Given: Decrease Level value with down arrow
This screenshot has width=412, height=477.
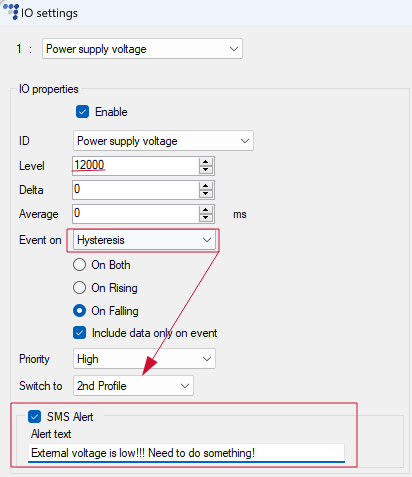Looking at the screenshot, I should point(206,170).
